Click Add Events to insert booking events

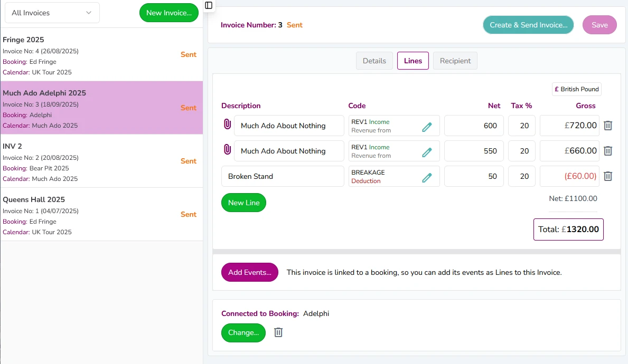(249, 272)
